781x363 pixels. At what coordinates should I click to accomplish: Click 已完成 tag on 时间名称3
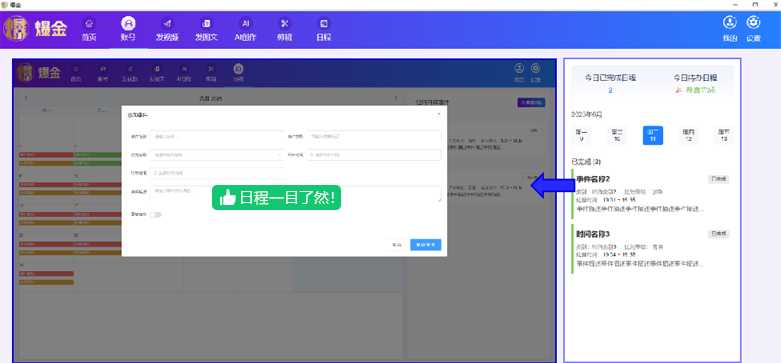click(719, 234)
